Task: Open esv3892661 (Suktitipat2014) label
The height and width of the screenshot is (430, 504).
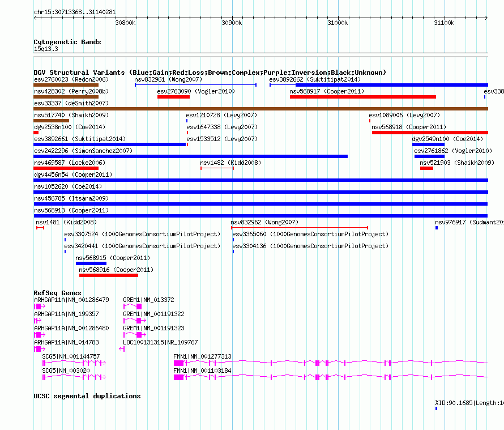Action: point(80,139)
